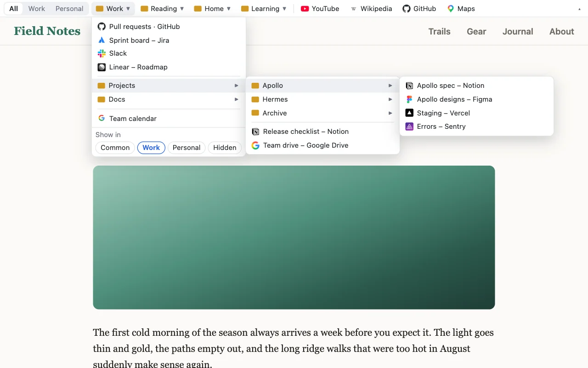Go to the Gear page
The image size is (588, 368).
[476, 31]
